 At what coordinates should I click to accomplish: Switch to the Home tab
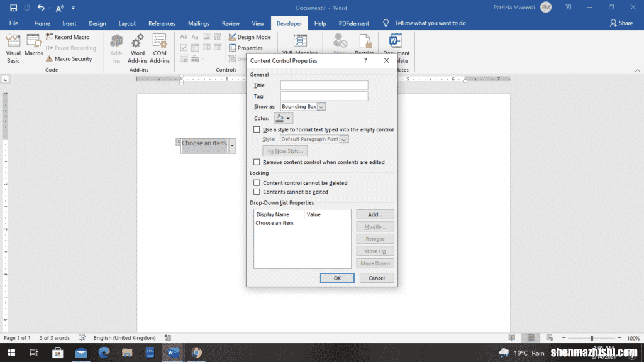pyautogui.click(x=42, y=23)
